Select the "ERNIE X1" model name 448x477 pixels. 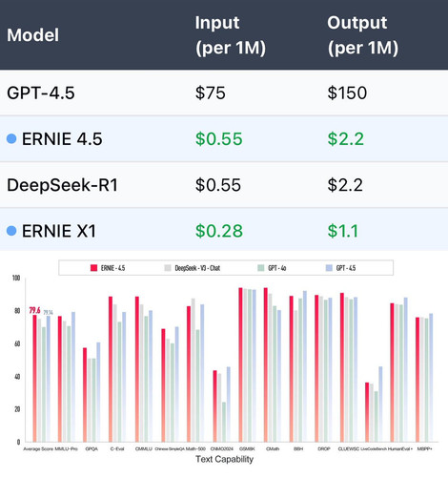(x=59, y=231)
